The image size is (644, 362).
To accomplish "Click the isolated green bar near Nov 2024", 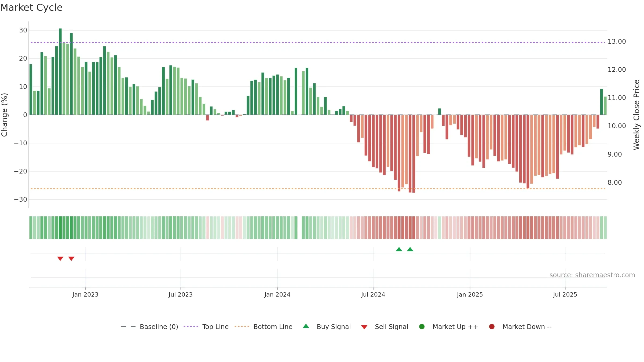I will click(x=440, y=112).
